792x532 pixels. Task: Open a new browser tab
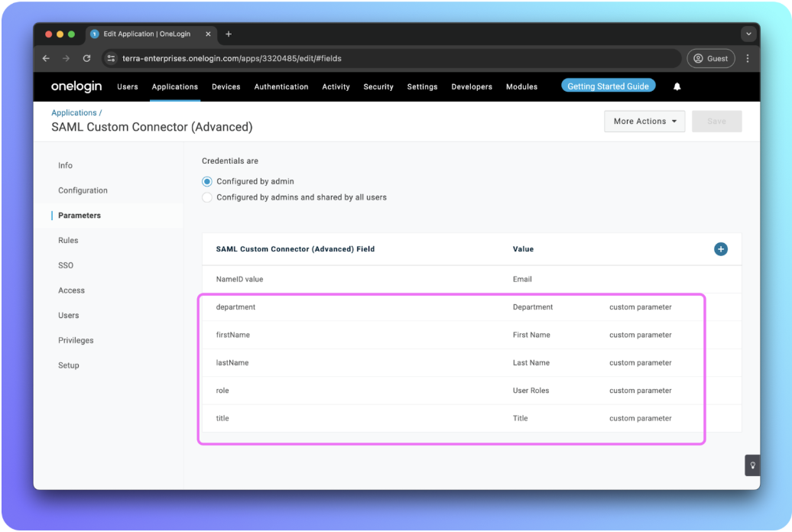tap(229, 34)
